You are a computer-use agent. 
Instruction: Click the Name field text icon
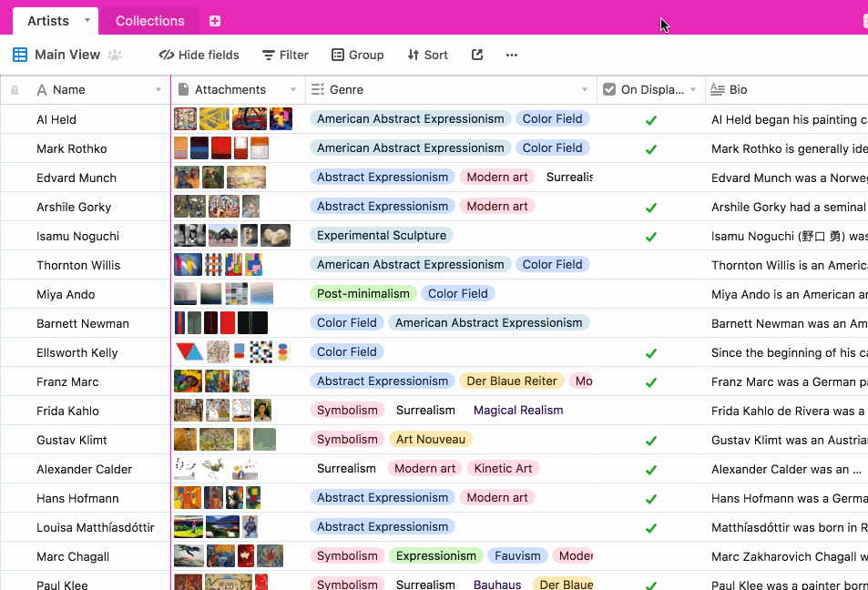coord(42,89)
